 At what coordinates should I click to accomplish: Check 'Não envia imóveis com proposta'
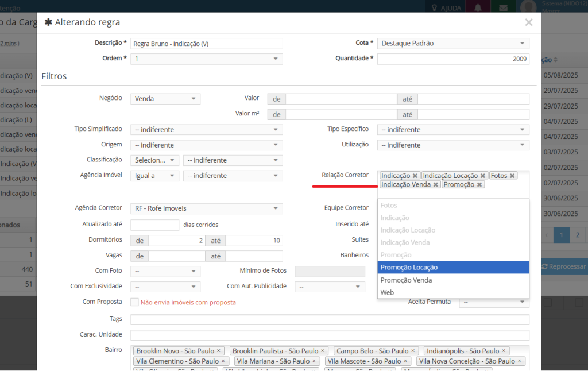point(134,302)
